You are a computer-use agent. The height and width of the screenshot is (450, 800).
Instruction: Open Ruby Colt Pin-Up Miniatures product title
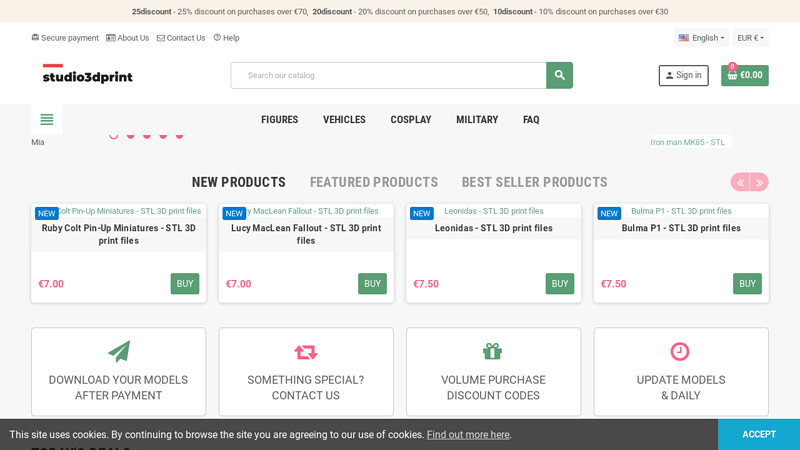118,234
